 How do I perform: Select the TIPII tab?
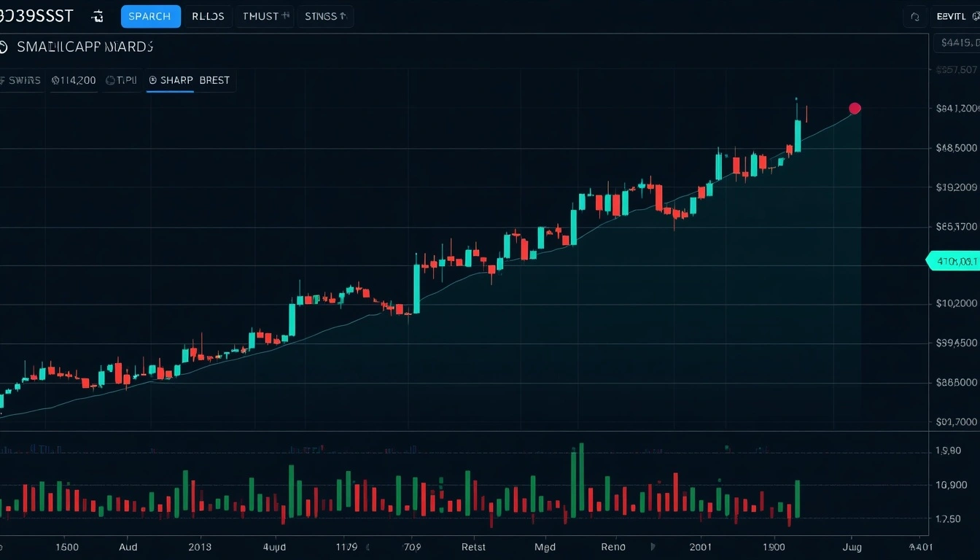tap(121, 81)
